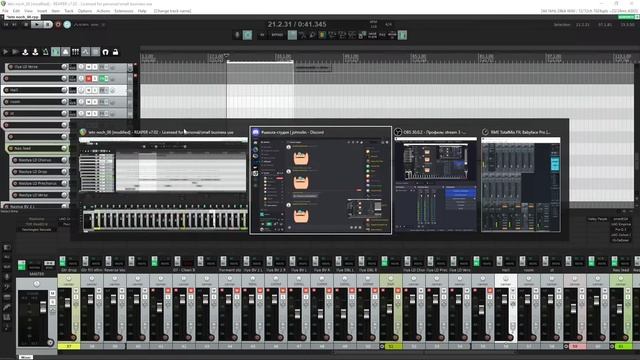Viewport: 640px width, 360px height.
Task: Toggle the metronome icon under the time display
Action: coord(247,35)
